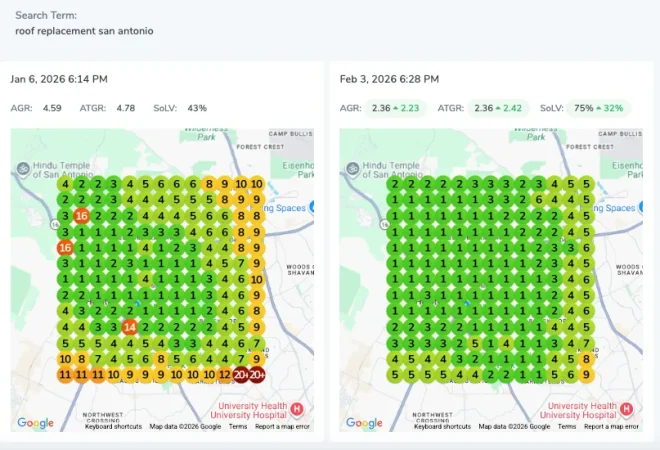The width and height of the screenshot is (660, 450).
Task: Click the Terms link on the February map
Action: point(566,426)
